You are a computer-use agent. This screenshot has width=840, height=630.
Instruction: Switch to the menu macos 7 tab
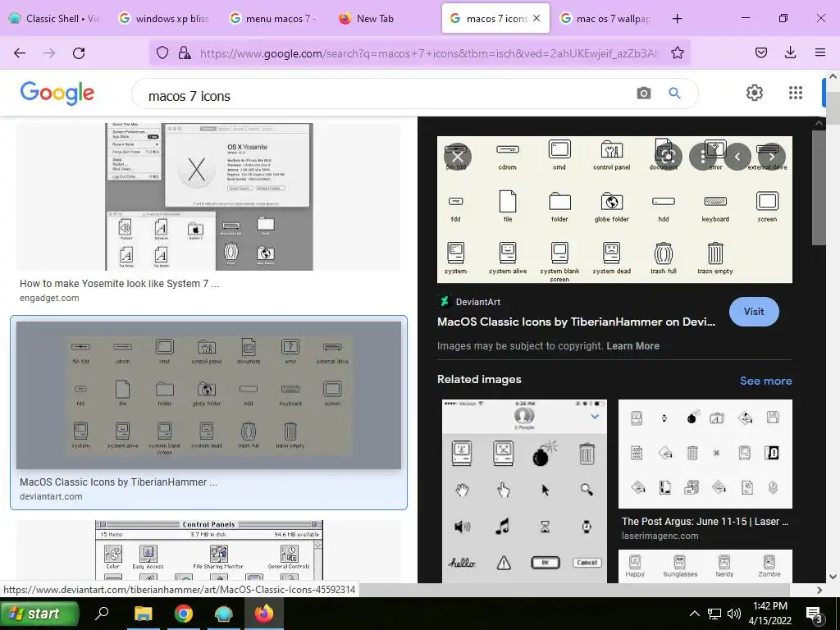click(x=273, y=19)
